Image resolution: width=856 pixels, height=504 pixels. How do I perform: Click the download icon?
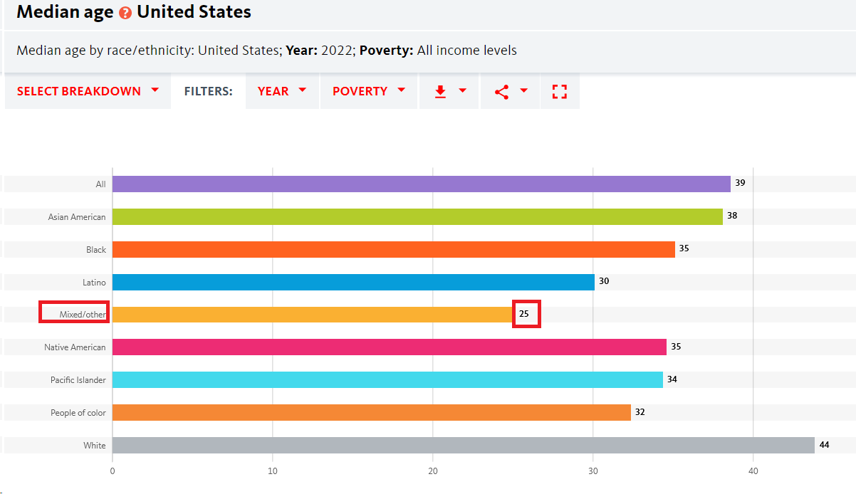[x=440, y=91]
